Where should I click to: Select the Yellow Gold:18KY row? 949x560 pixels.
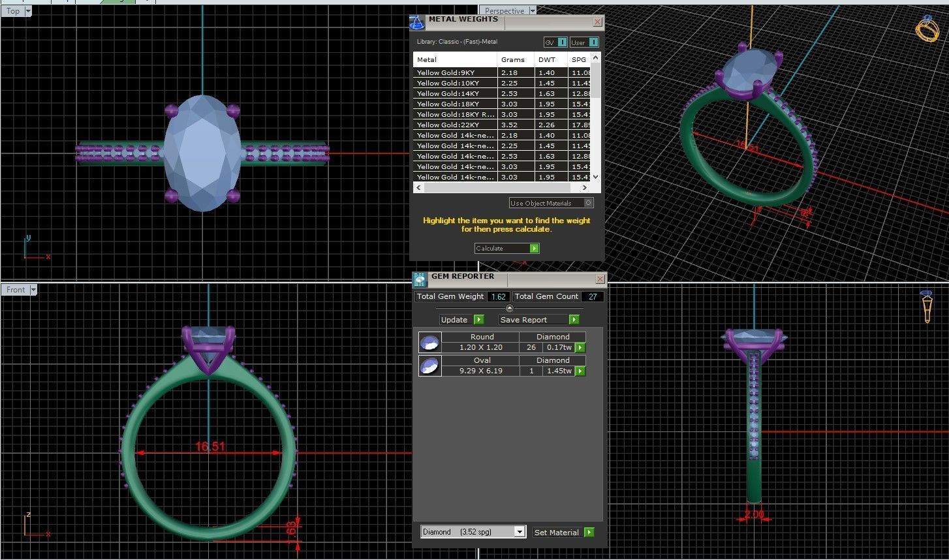503,104
